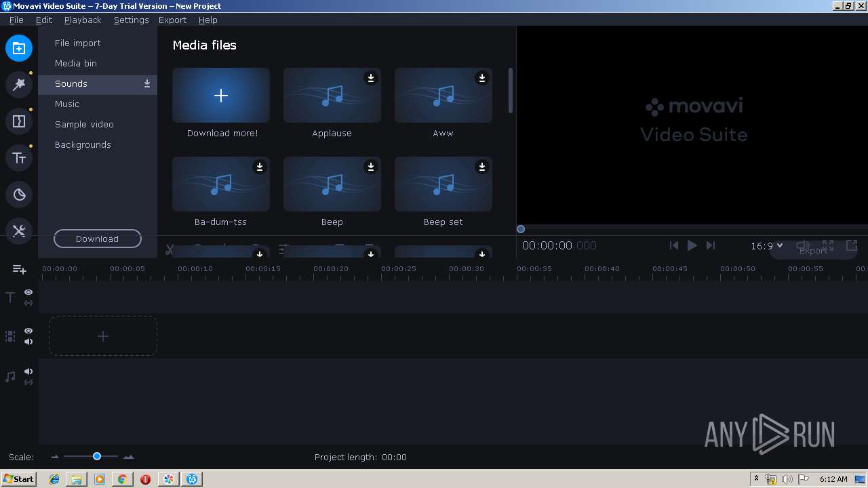This screenshot has width=868, height=488.
Task: Click the preview seek bar handle
Action: [521, 229]
